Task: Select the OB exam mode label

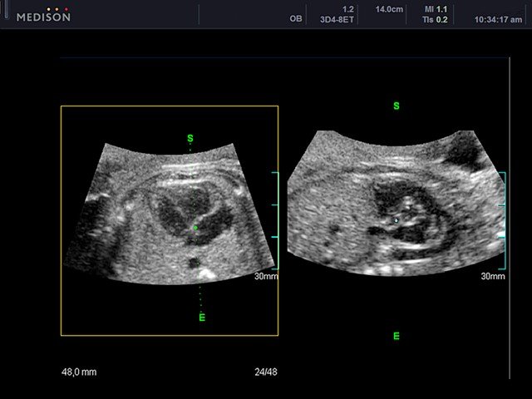Action: (x=295, y=20)
